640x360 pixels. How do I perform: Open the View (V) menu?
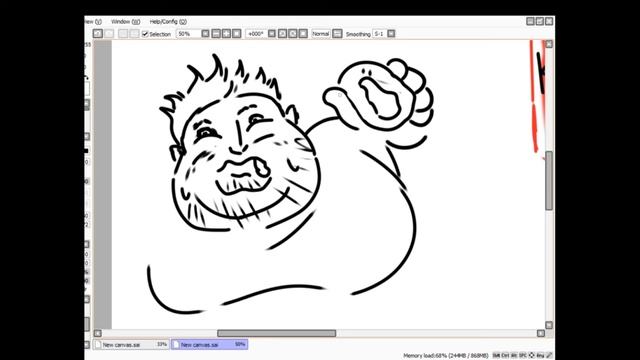93,22
